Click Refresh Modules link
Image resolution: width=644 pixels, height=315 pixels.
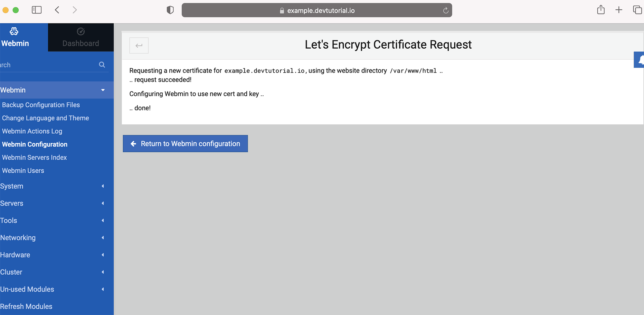tap(26, 306)
